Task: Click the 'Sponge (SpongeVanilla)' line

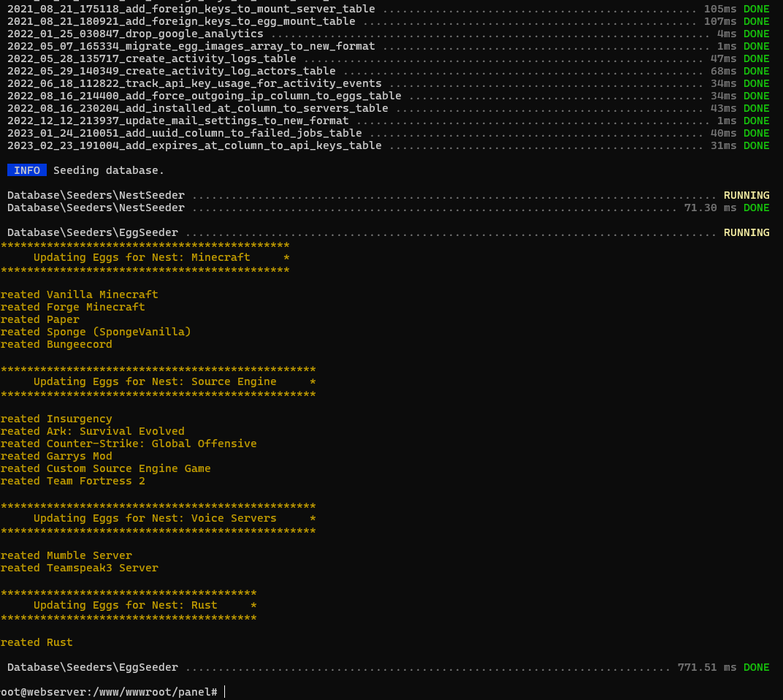Action: 118,332
